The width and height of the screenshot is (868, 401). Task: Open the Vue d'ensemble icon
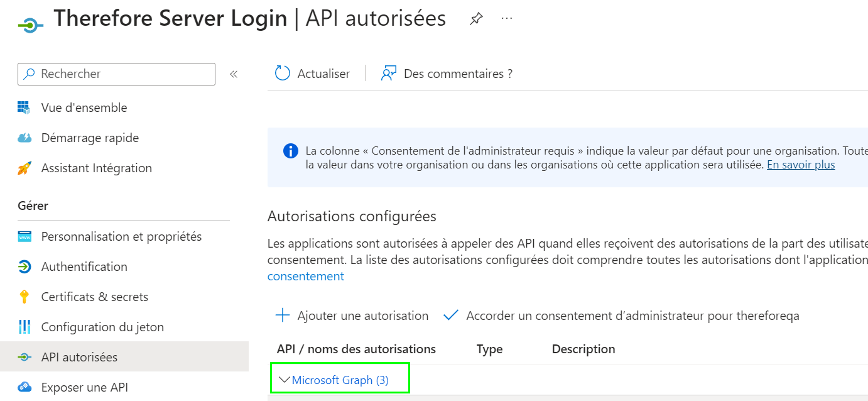pos(23,107)
